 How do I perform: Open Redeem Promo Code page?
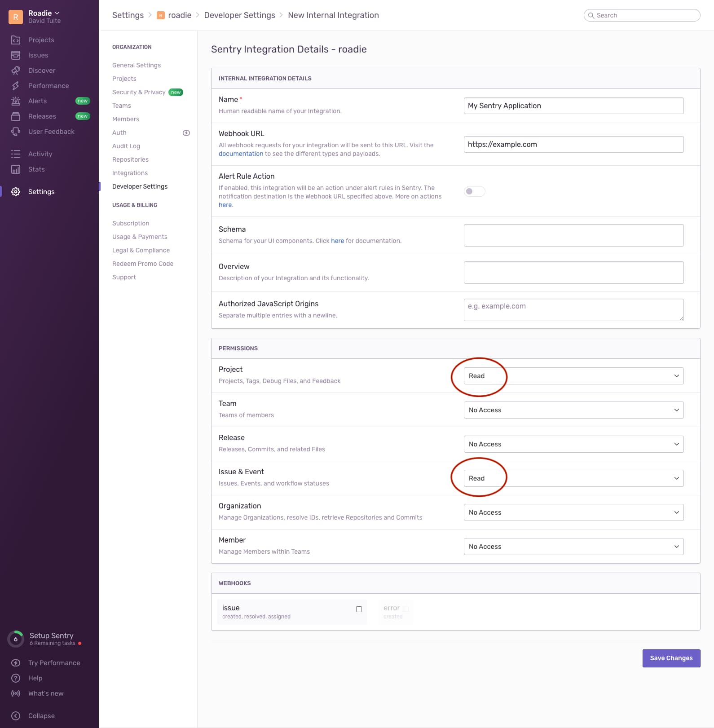[x=143, y=264]
